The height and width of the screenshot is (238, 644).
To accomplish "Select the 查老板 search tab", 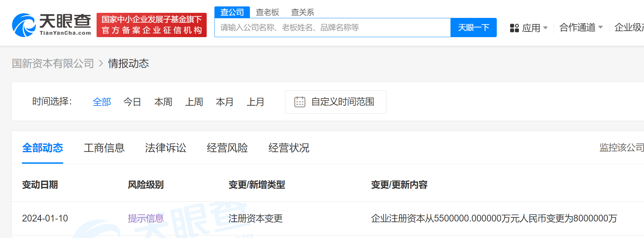I will pos(267,12).
